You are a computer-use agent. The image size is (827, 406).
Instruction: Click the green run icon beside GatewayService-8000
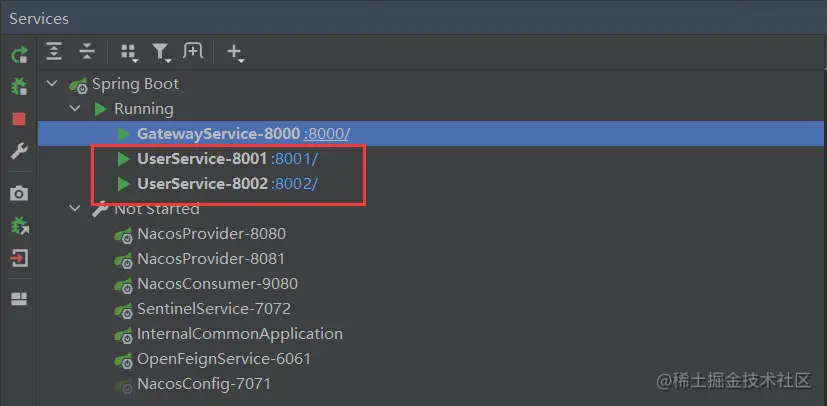pos(124,134)
